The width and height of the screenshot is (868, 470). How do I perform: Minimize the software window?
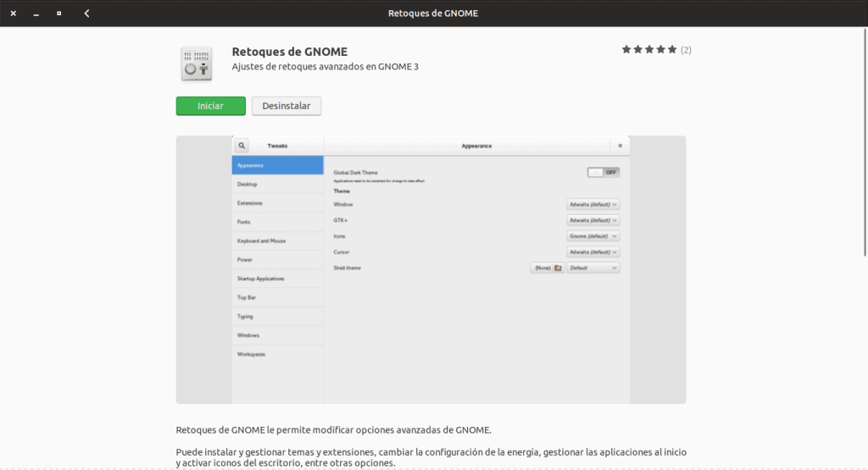point(36,14)
